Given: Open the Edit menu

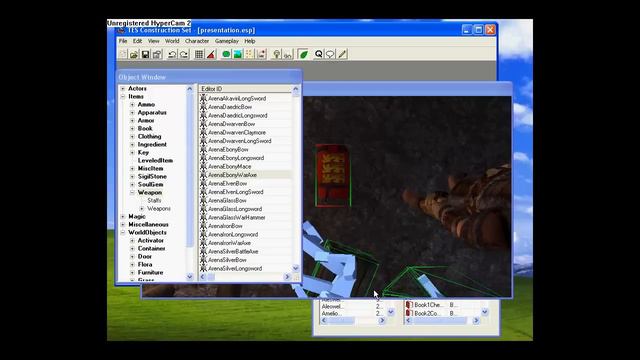Looking at the screenshot, I should coord(138,41).
